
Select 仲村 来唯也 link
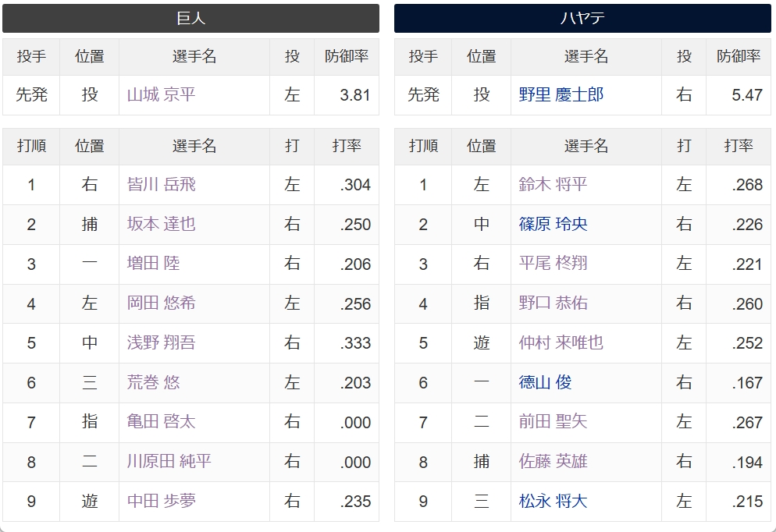[x=561, y=342]
